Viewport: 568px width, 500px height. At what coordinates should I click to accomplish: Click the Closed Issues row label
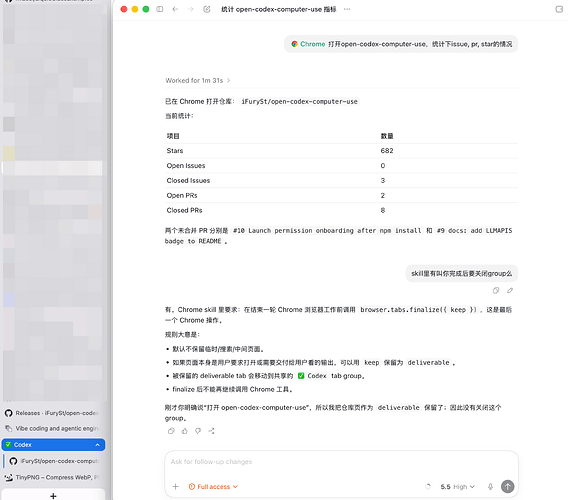[188, 180]
